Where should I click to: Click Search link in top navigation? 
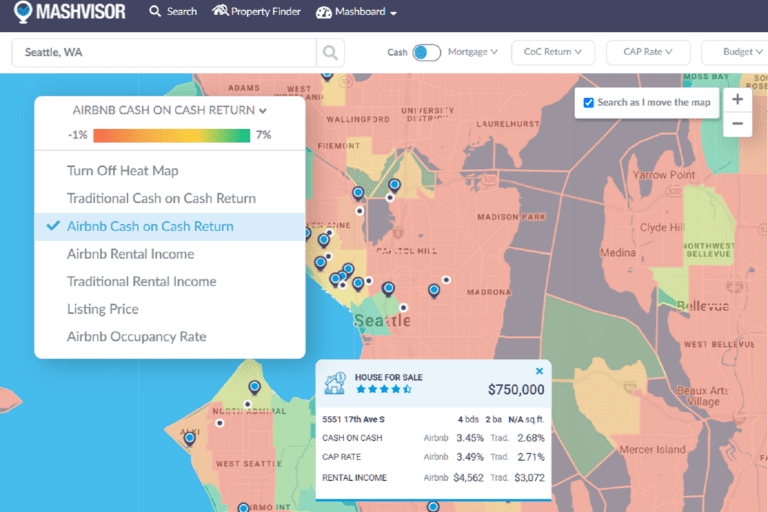(x=173, y=12)
